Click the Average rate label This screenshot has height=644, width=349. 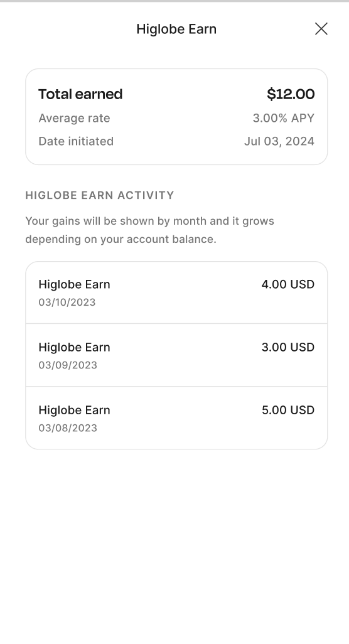(74, 118)
